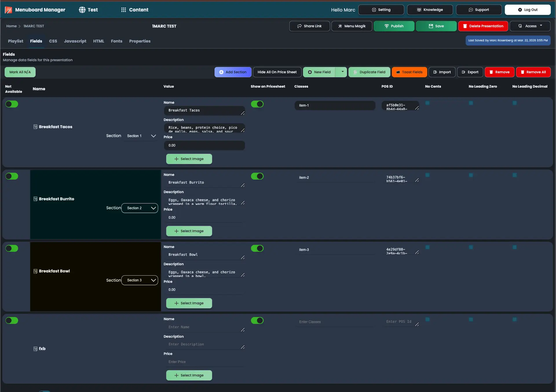
Task: Click the chat icon in the Support button
Action: pos(471,10)
